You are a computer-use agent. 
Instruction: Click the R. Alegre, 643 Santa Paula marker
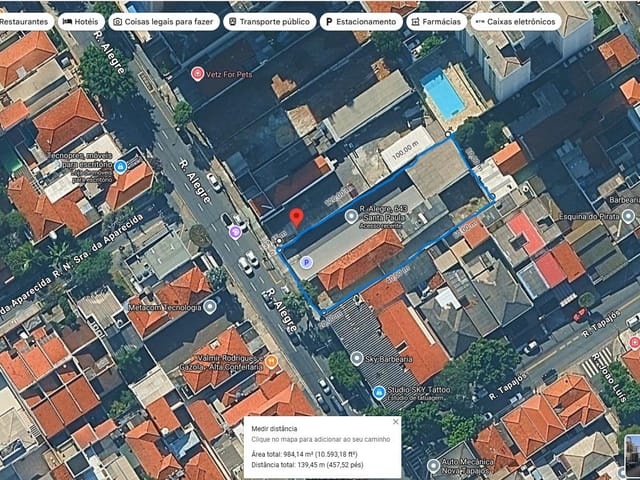click(351, 216)
